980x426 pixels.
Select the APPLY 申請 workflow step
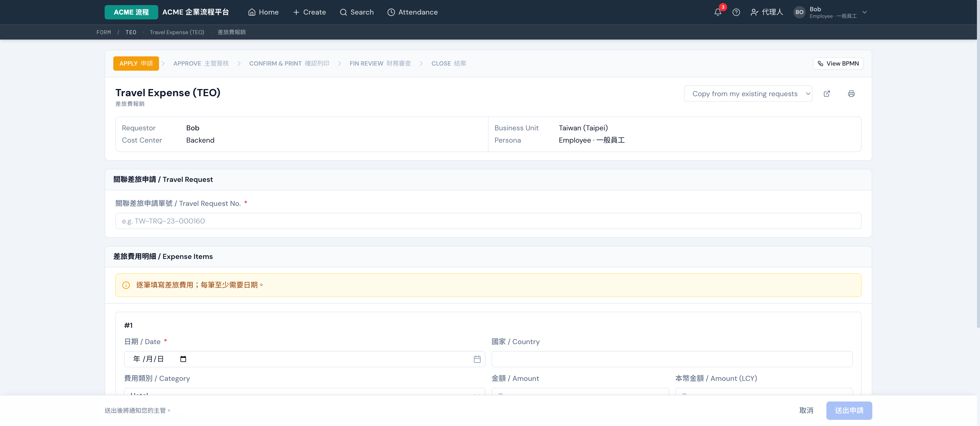coord(136,64)
